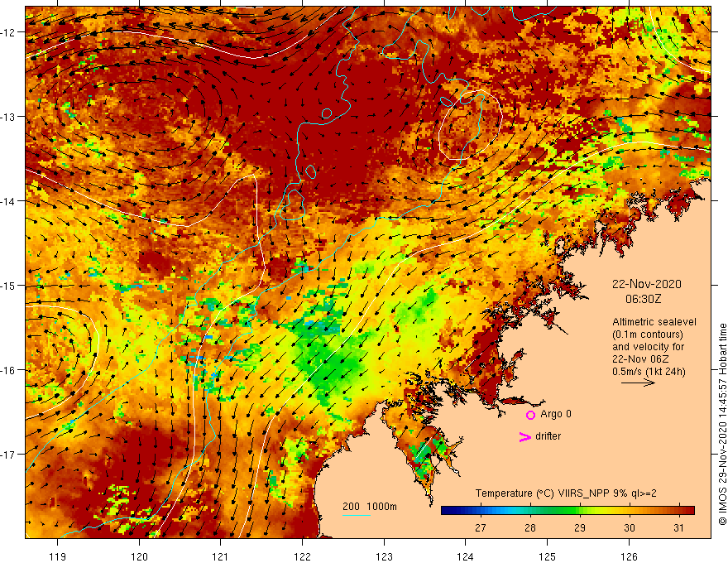Click the 126 longitude axis label

629,556
